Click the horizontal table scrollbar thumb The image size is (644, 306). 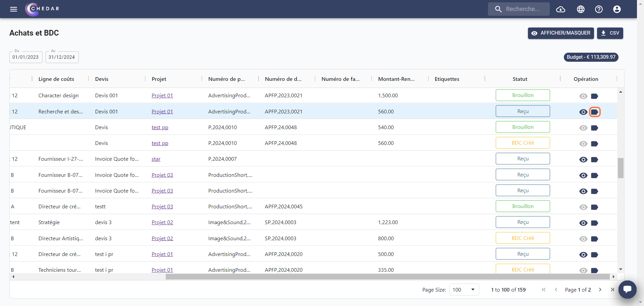coord(387,277)
